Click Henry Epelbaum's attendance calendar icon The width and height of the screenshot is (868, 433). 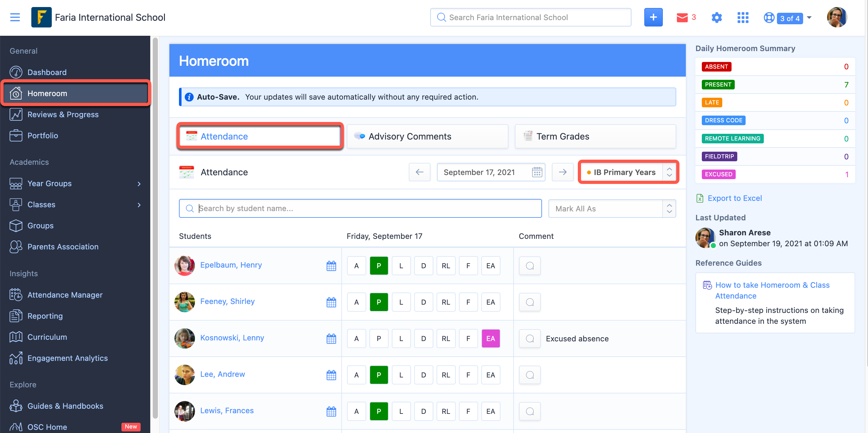pos(331,266)
